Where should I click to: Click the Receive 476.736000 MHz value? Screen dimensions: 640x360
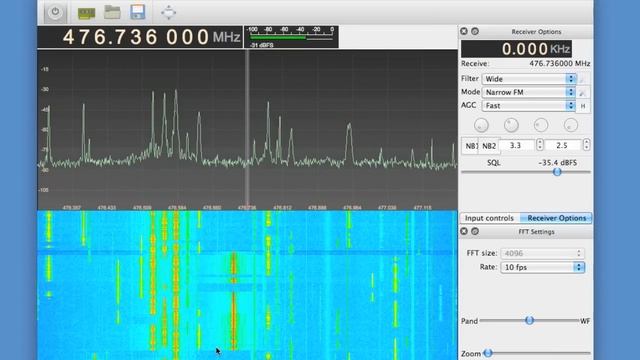coord(560,64)
